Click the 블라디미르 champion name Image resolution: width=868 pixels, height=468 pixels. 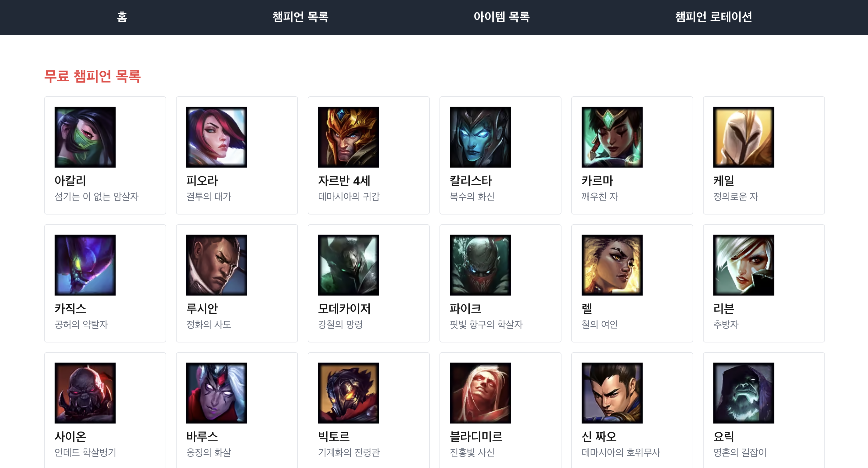click(476, 436)
